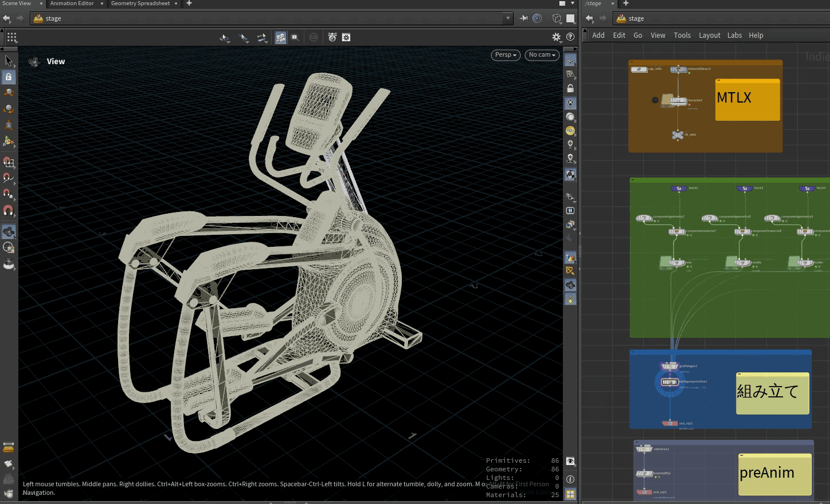The image size is (830, 504).
Task: Open the Edit menu in the network editor
Action: (x=619, y=36)
